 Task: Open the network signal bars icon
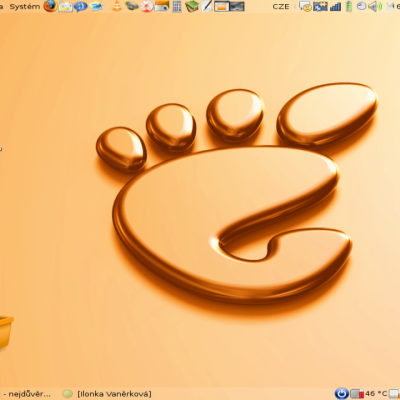[x=335, y=7]
